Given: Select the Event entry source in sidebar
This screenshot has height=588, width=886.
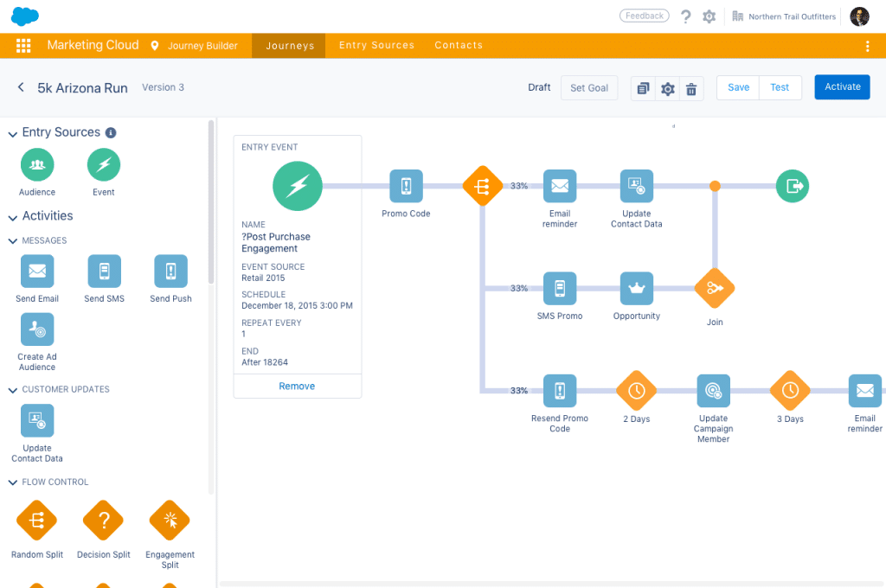Looking at the screenshot, I should tap(104, 165).
